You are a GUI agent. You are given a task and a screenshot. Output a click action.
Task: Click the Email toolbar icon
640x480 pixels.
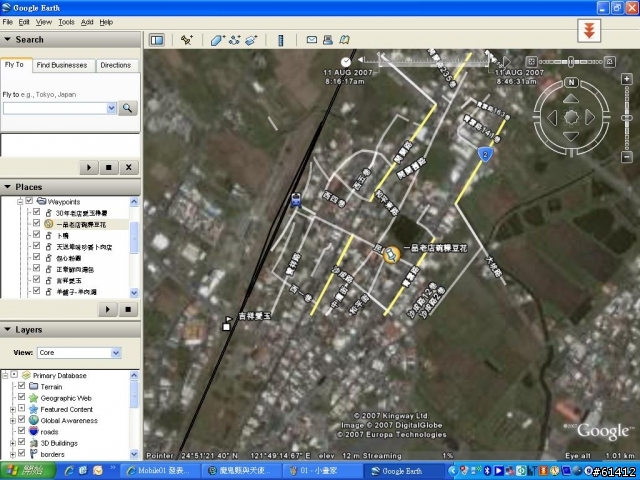coord(312,40)
